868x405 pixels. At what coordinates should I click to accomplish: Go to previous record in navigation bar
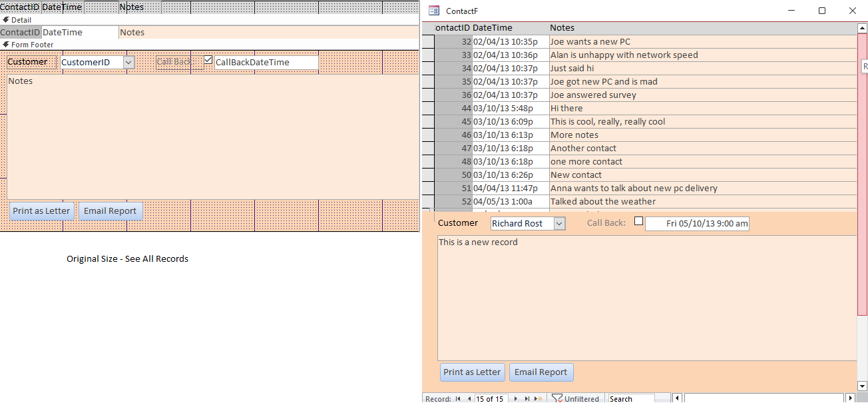pos(469,399)
